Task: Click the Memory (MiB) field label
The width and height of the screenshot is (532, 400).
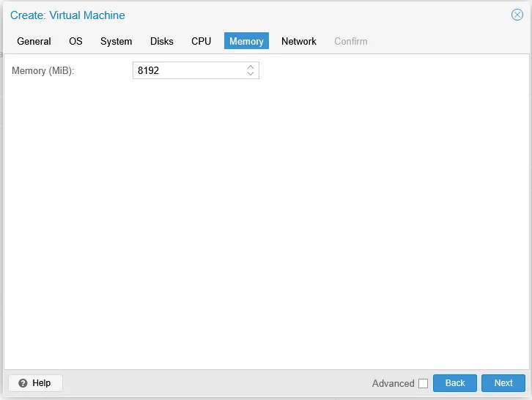Action: coord(43,70)
